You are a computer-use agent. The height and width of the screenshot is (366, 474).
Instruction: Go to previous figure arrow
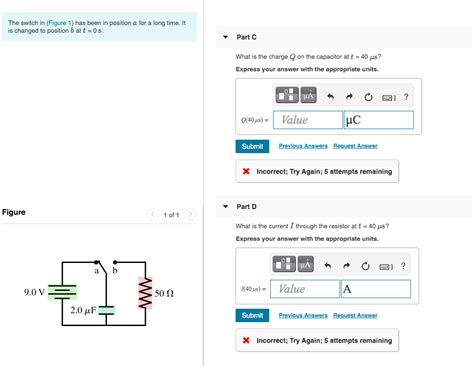152,214
